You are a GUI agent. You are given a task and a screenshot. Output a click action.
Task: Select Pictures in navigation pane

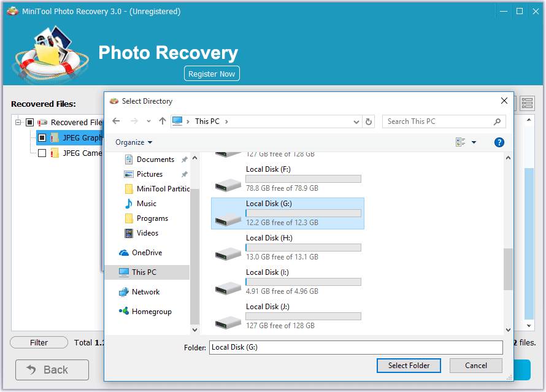pyautogui.click(x=150, y=174)
